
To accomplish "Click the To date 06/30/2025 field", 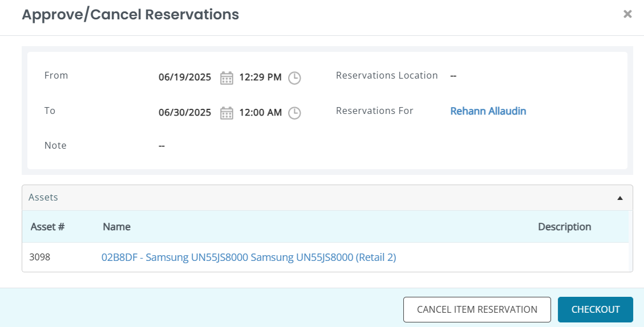I will click(185, 113).
